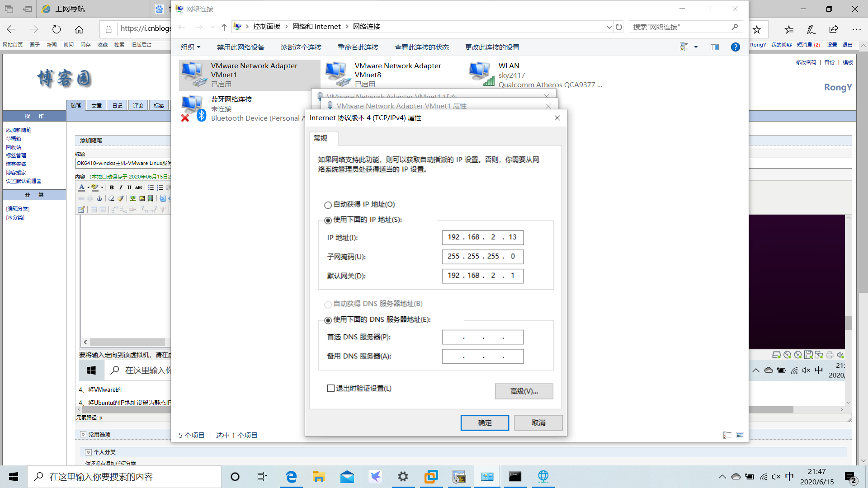
Task: Click the refresh icon beside address bar
Action: tap(619, 27)
